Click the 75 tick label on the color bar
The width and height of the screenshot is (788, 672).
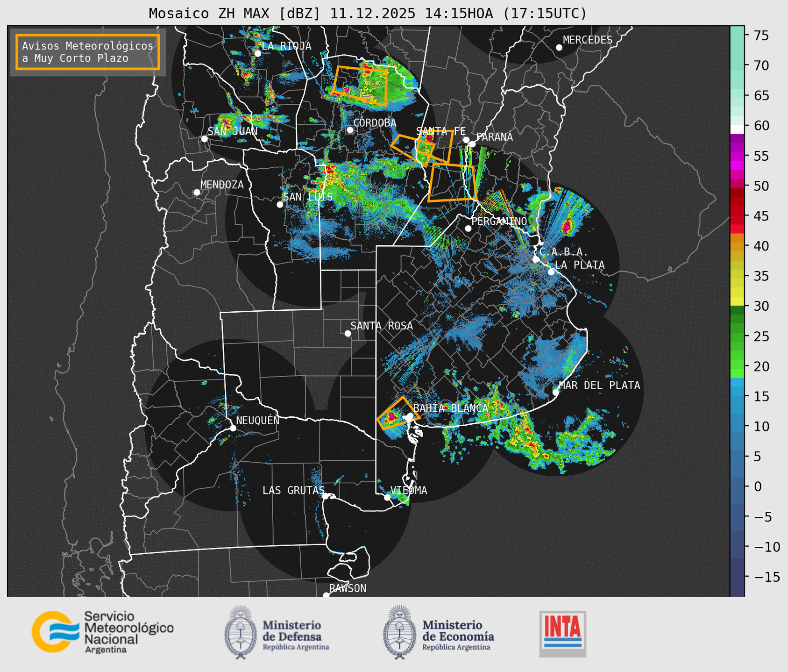[x=760, y=36]
